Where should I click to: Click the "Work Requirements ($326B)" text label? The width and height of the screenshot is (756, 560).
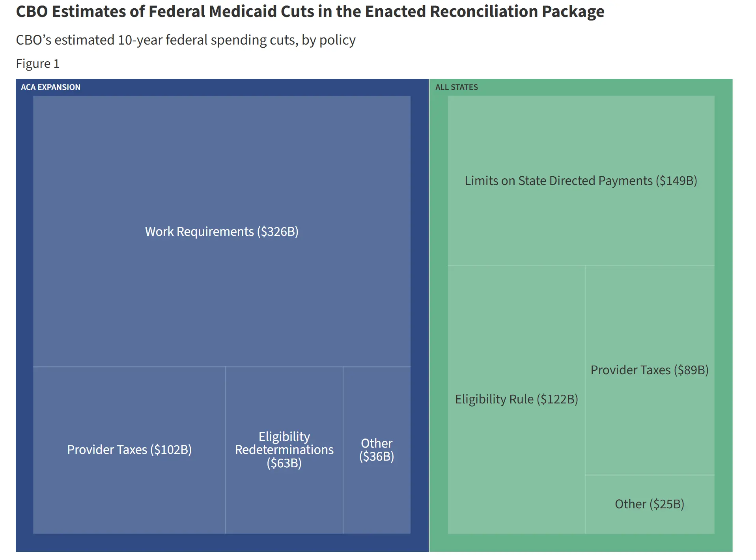point(222,231)
